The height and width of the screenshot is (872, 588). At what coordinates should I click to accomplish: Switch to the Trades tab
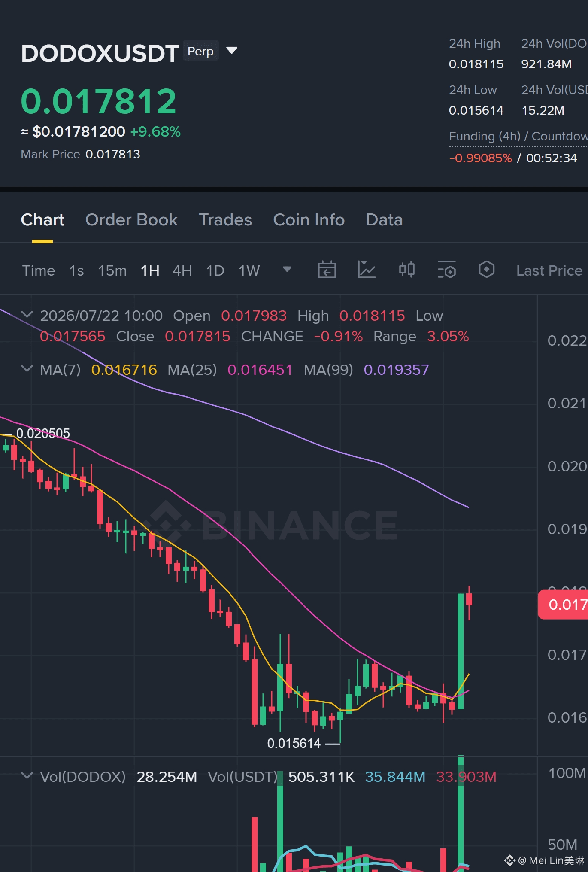225,220
